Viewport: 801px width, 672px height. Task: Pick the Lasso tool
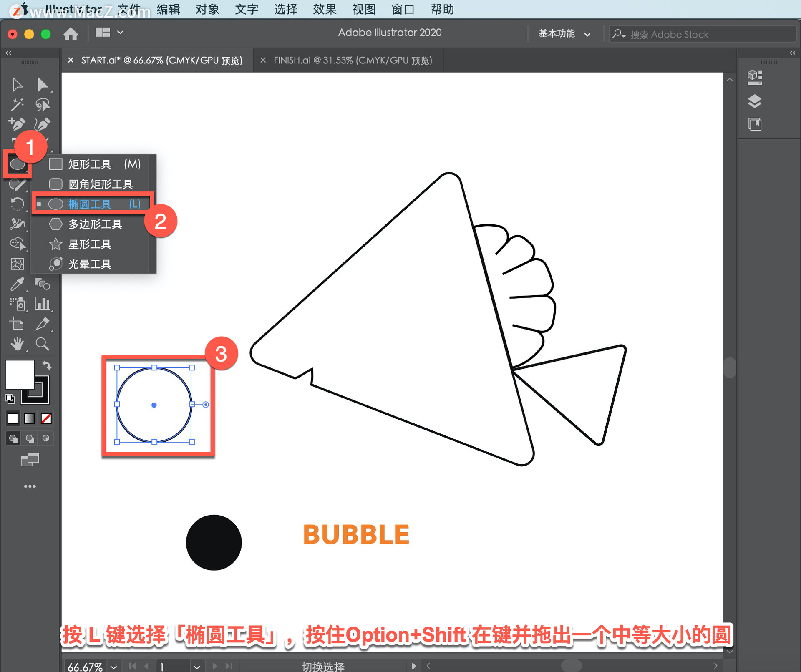point(43,104)
